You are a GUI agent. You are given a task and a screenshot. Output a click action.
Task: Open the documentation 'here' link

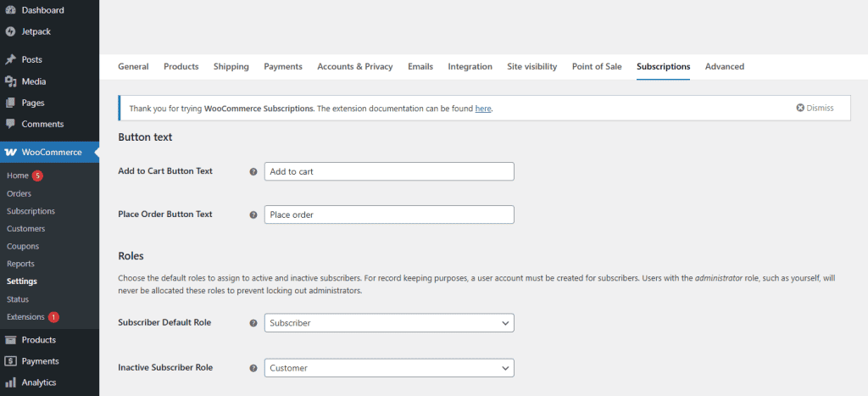click(483, 109)
